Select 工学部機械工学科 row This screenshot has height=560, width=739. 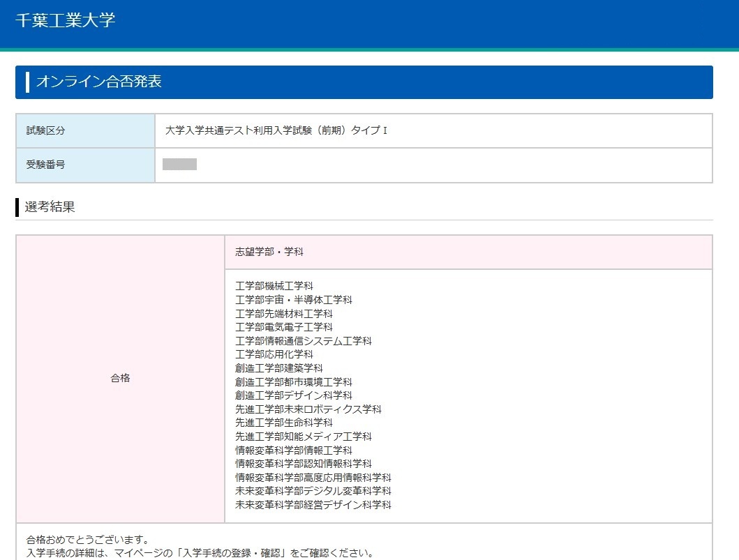[x=274, y=286]
